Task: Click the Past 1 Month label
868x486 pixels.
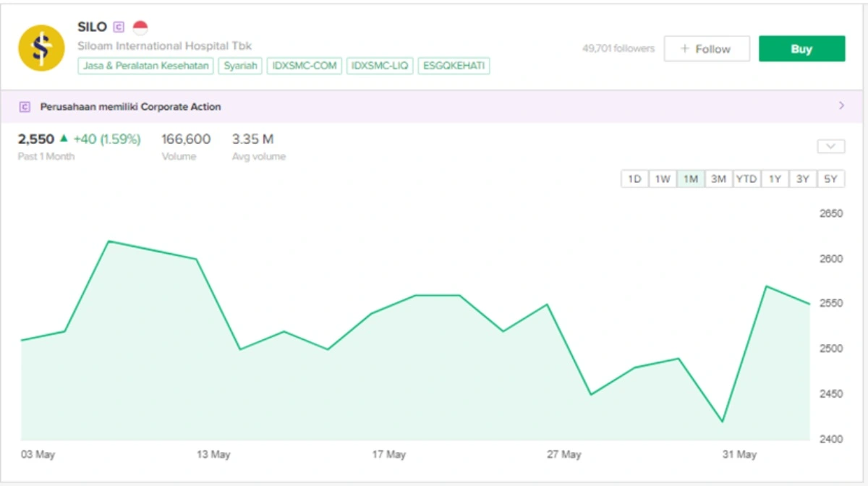Action: 46,156
